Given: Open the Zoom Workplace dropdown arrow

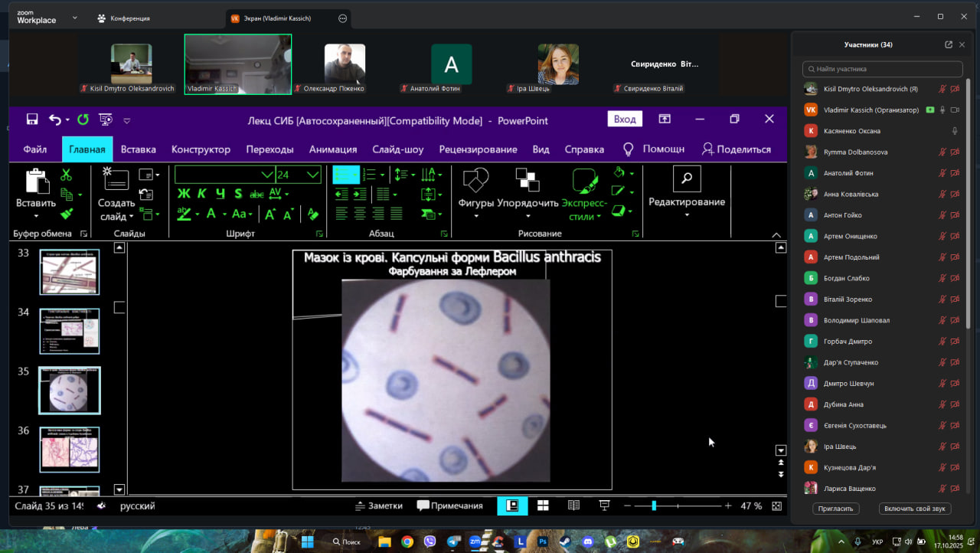Looking at the screenshot, I should click(74, 18).
